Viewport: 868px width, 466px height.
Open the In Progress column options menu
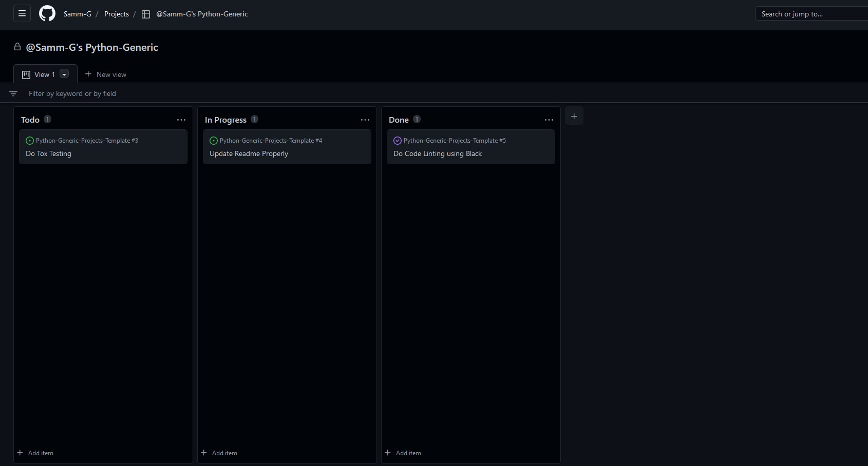pos(365,120)
